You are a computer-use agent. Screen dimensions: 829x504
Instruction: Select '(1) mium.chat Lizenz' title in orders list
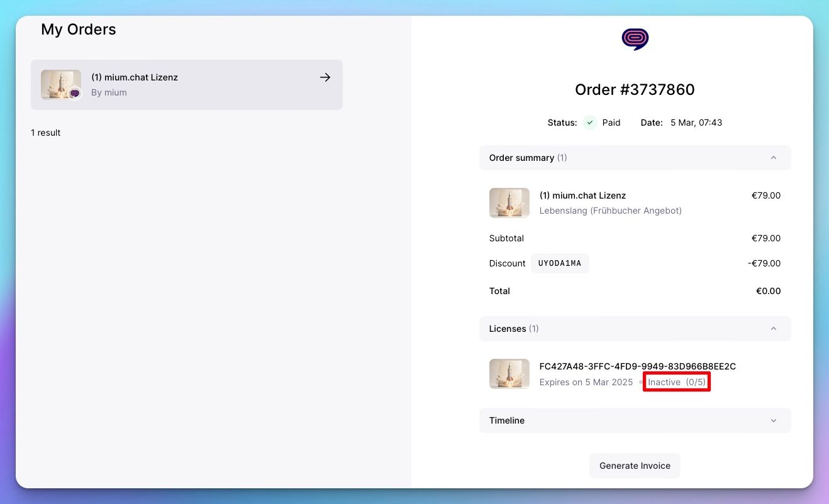[135, 77]
